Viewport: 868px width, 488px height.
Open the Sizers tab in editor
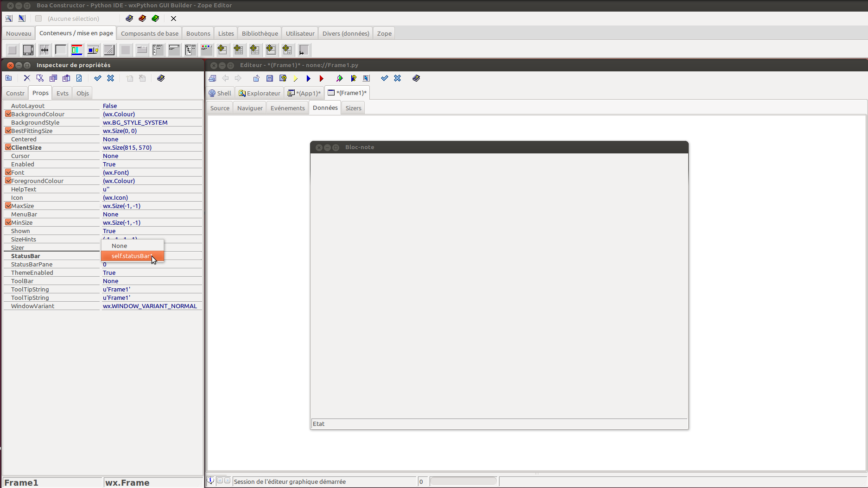(x=353, y=108)
